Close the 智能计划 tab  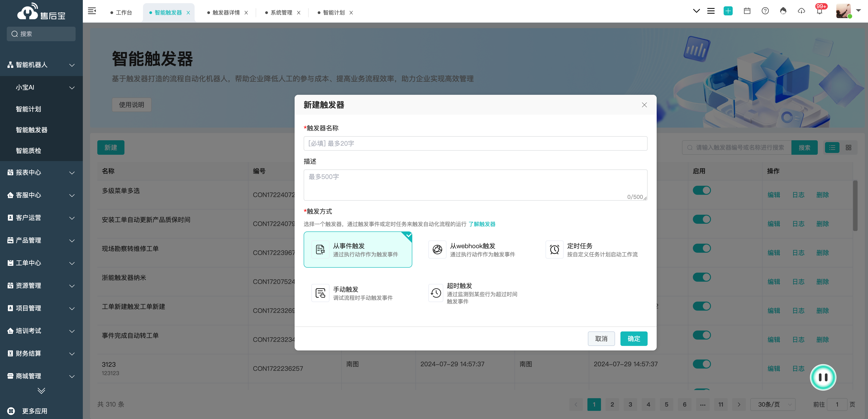351,13
